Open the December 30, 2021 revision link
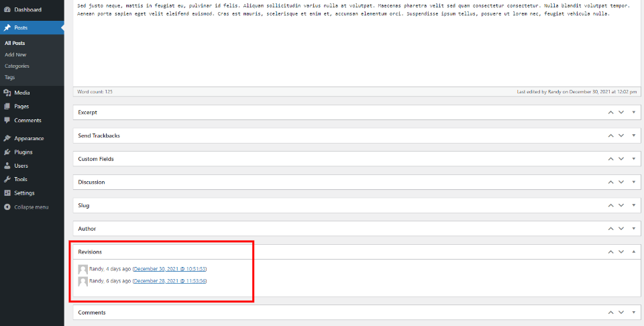The width and height of the screenshot is (644, 326). (170, 269)
